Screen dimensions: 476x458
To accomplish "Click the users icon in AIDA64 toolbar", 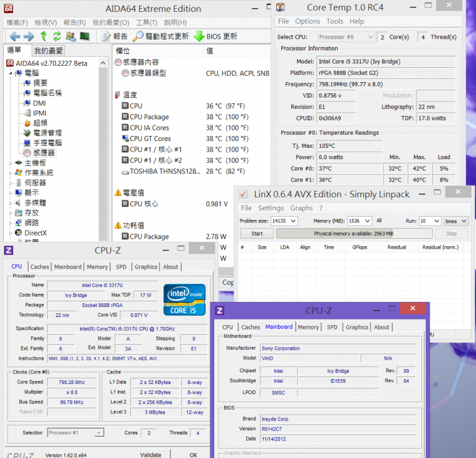I will [71, 36].
